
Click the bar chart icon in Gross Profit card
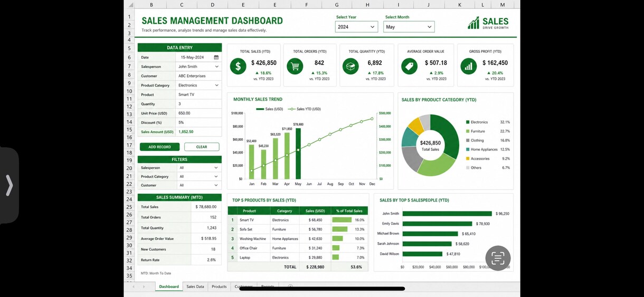tap(468, 66)
